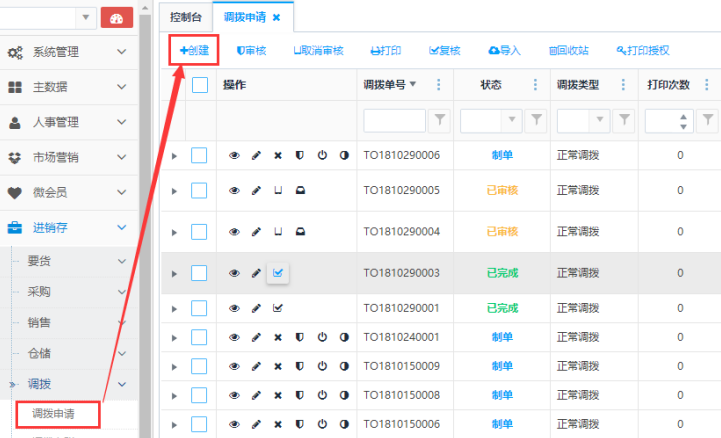Open 调拨申请 in the sidebar tree
The width and height of the screenshot is (721, 438).
(52, 412)
